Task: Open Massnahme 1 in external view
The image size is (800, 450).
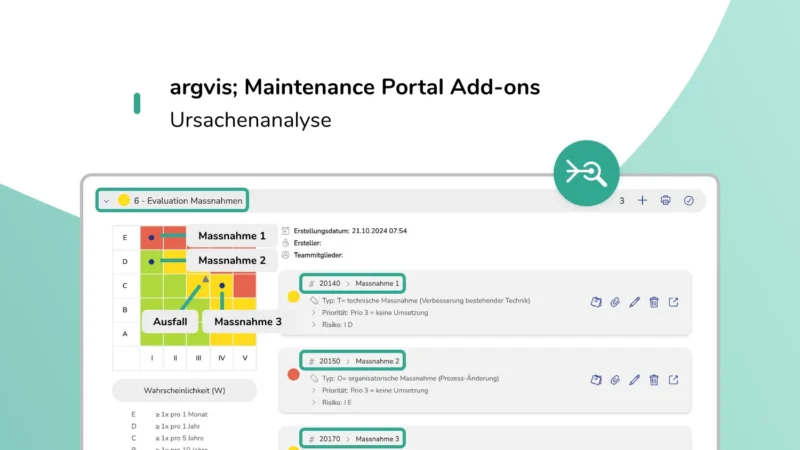Action: click(x=673, y=302)
